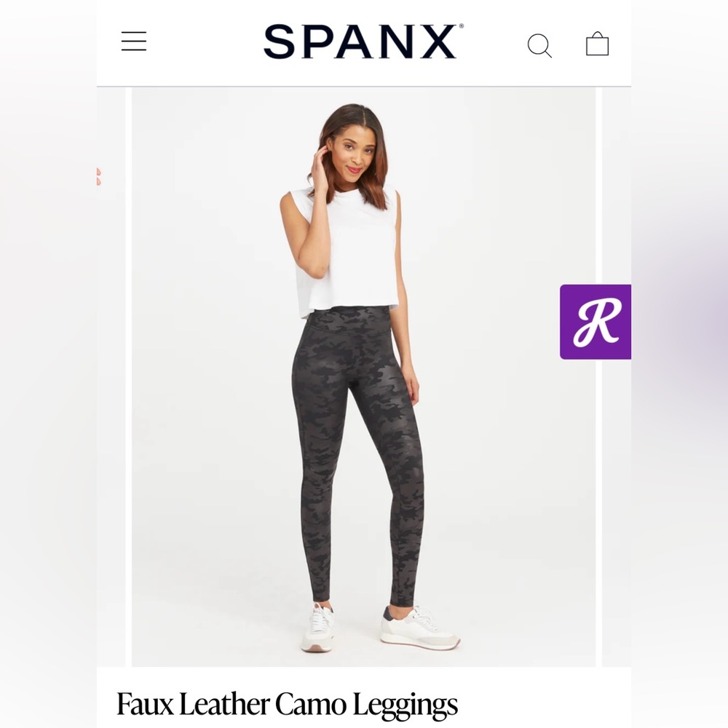The image size is (728, 728).
Task: Open the hamburger navigation menu
Action: pyautogui.click(x=134, y=41)
